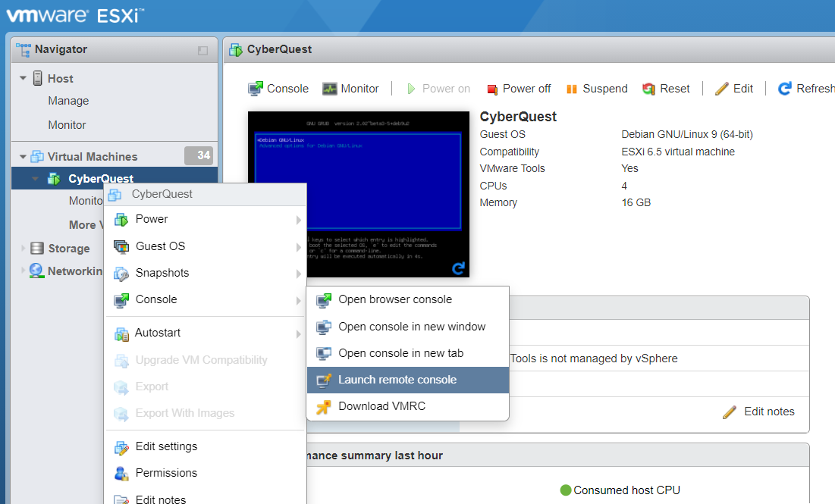
Task: Choose Edit notes in context menu
Action: click(206, 498)
